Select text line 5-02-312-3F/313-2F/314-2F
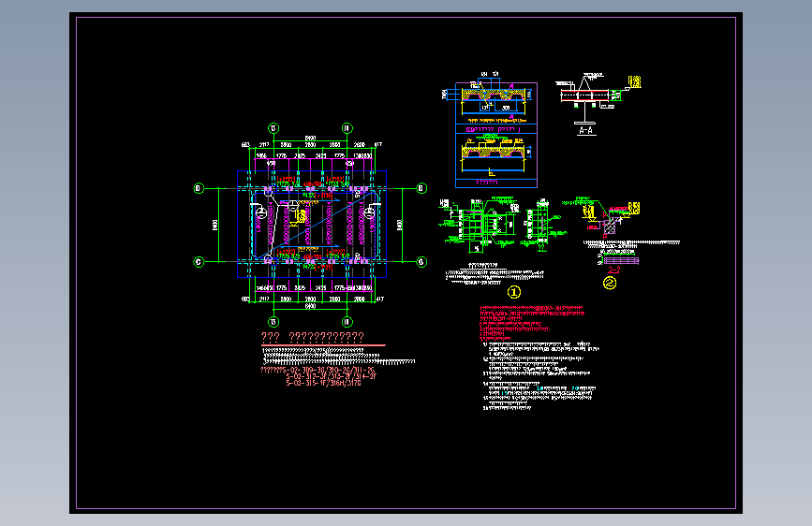This screenshot has width=812, height=526. tap(332, 377)
